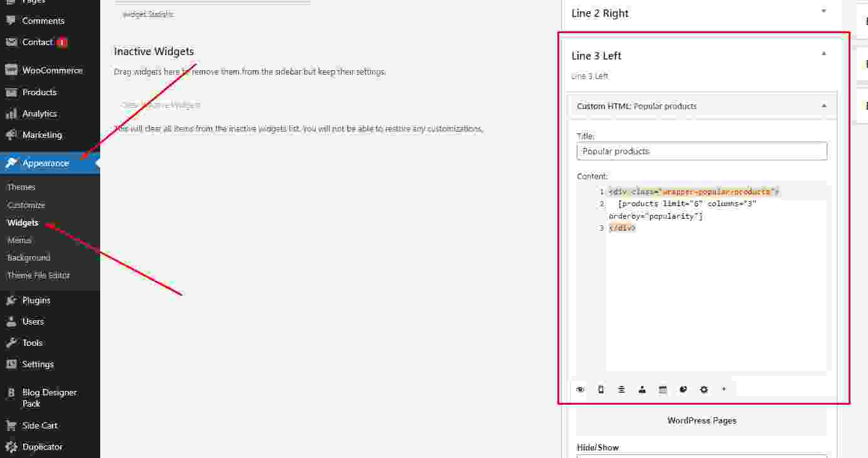Viewport: 868px width, 458px height.
Task: Click the Title input field
Action: click(x=701, y=151)
